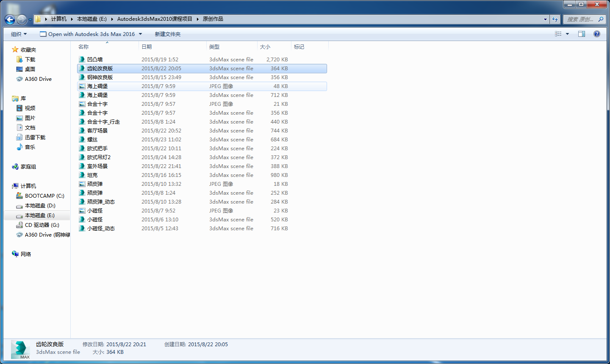Click the refresh button beside address bar
This screenshot has width=610, height=364.
555,19
